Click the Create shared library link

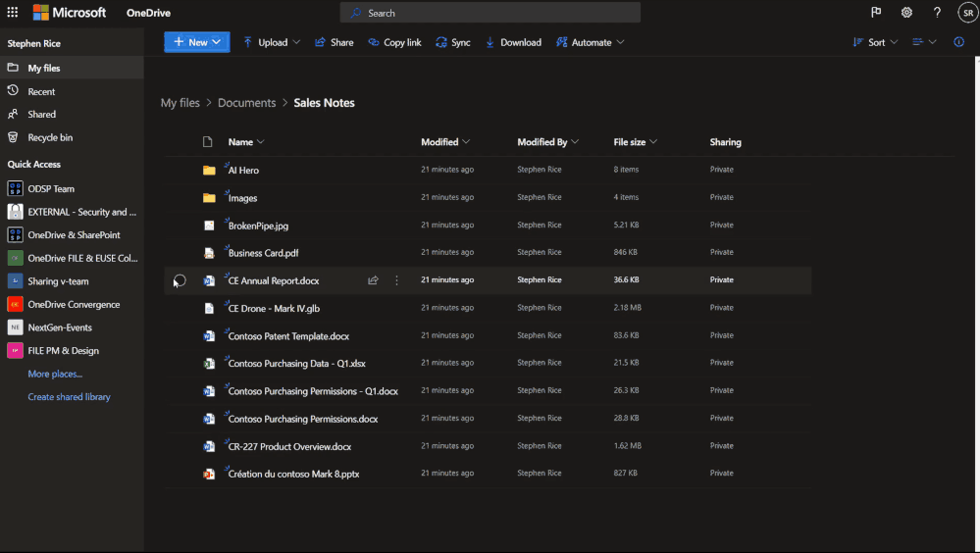pos(69,397)
